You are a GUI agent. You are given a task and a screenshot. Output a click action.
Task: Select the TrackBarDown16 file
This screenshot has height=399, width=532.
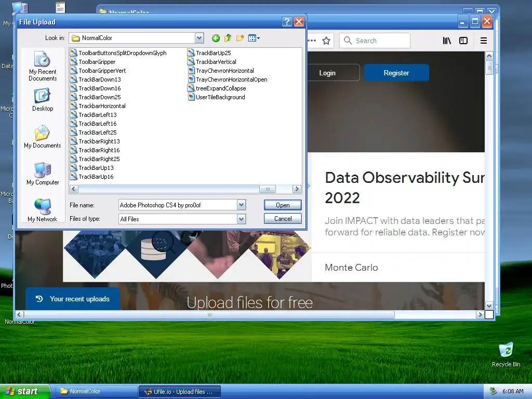point(96,88)
